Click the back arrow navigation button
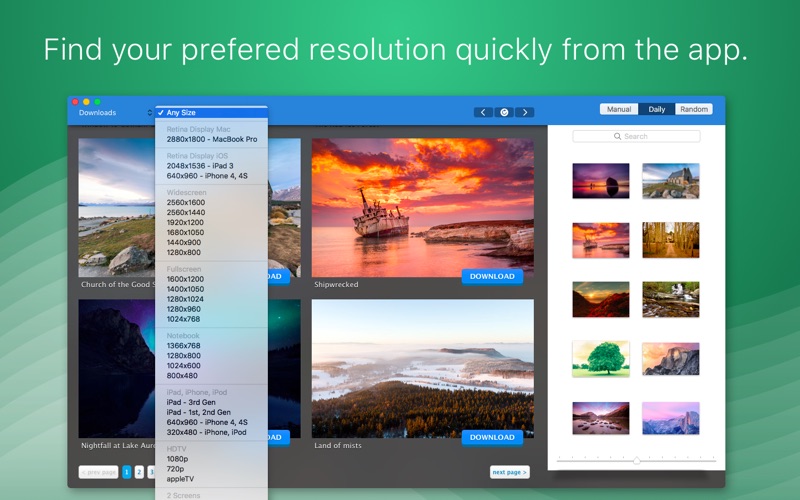The image size is (800, 500). [x=483, y=112]
